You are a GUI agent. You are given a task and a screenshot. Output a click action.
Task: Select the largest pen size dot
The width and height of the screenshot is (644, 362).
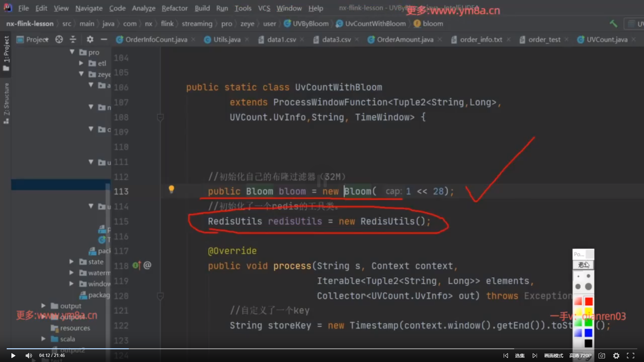[x=588, y=287]
